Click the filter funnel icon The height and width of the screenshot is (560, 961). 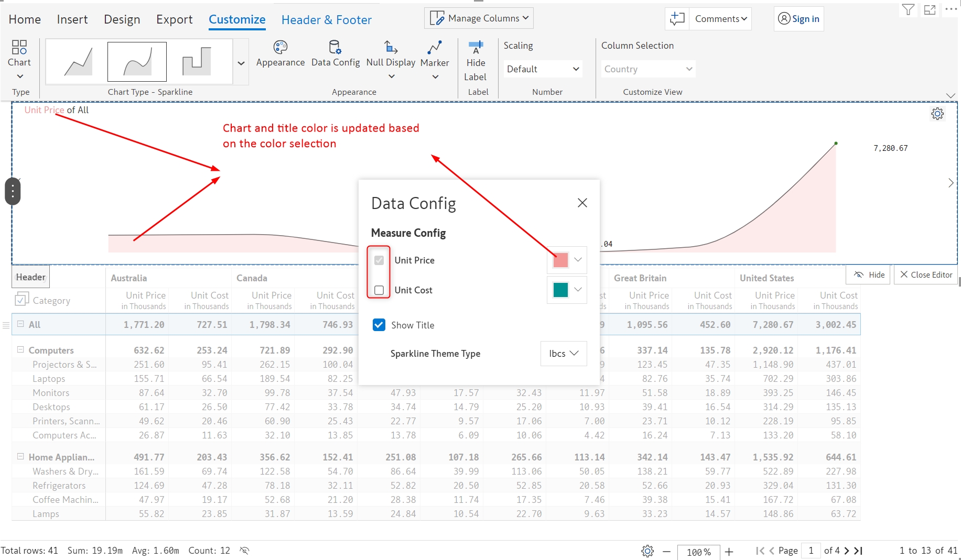coord(908,10)
